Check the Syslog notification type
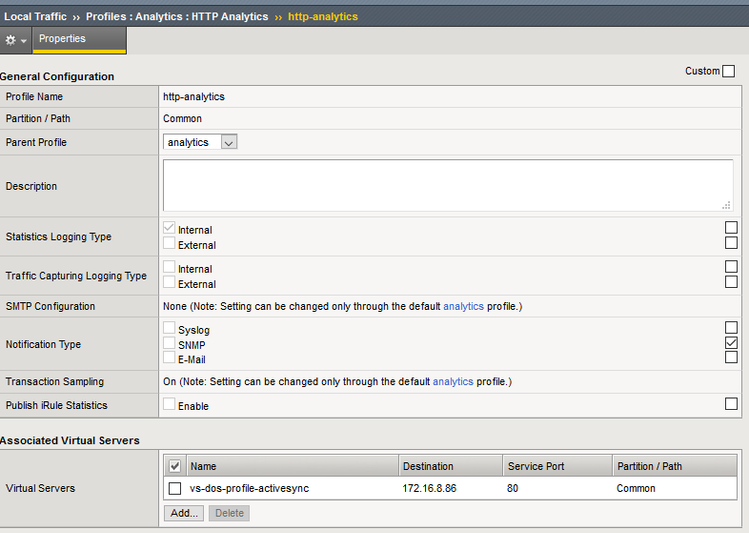This screenshot has width=749, height=533. coord(169,329)
